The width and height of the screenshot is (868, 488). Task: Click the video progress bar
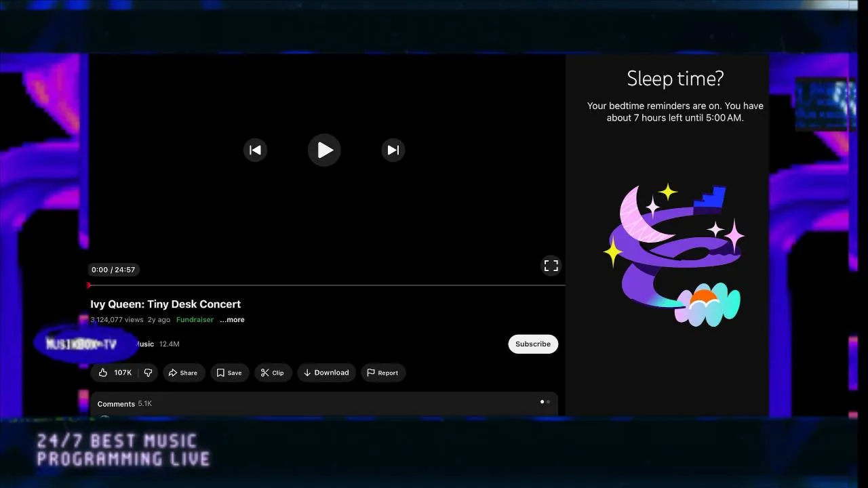(327, 285)
